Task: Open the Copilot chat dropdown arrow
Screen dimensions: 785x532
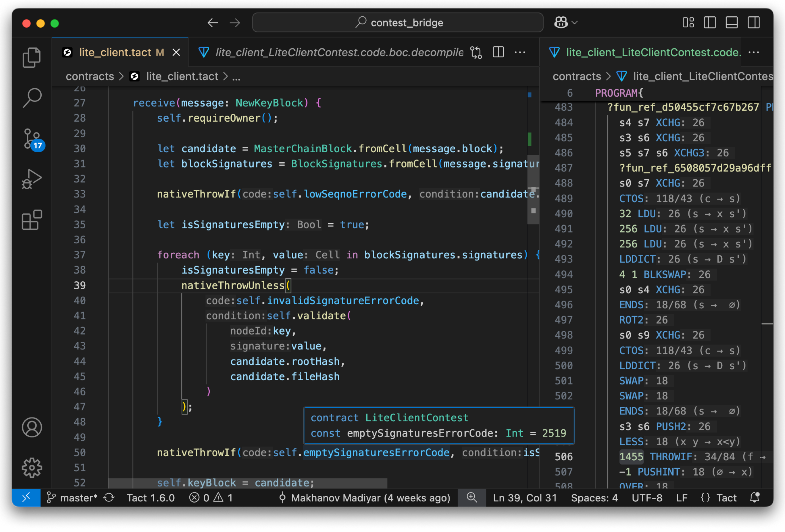Action: click(x=574, y=23)
